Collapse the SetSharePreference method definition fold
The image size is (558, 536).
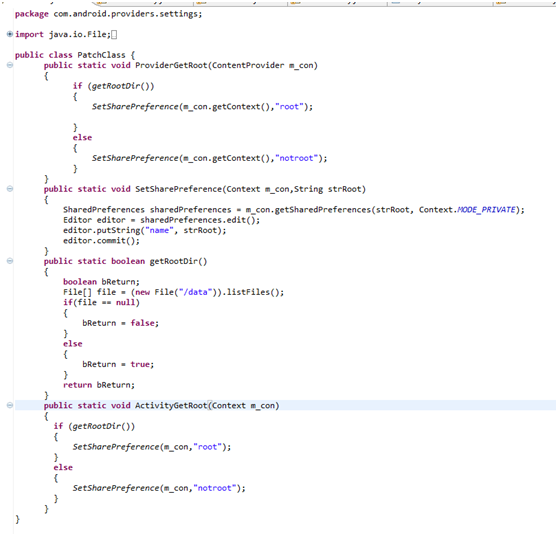(10, 189)
